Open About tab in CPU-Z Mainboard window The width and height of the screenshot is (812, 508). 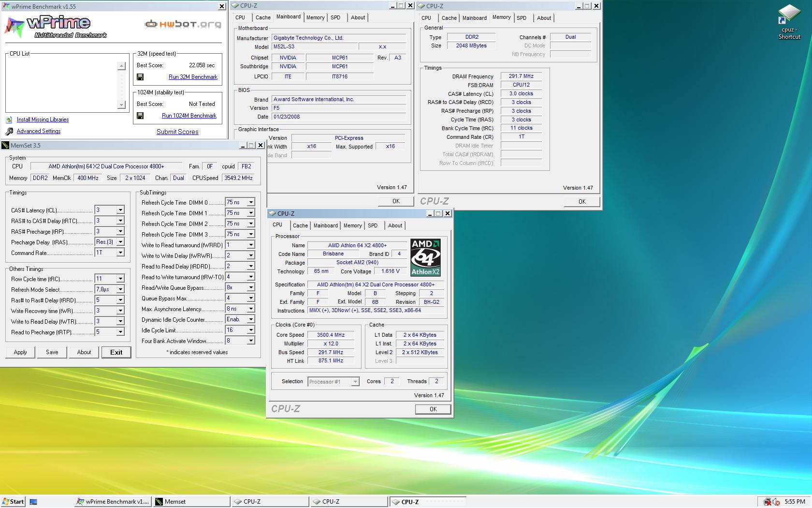tap(358, 17)
